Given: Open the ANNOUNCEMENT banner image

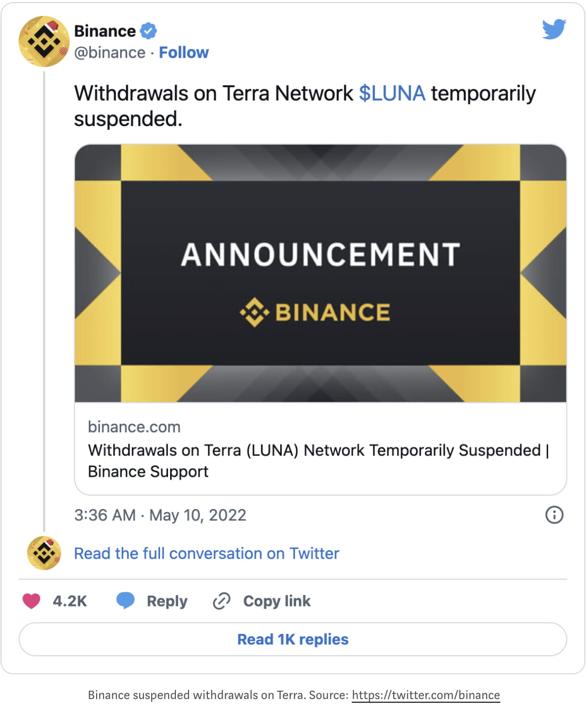Looking at the screenshot, I should click(x=320, y=273).
